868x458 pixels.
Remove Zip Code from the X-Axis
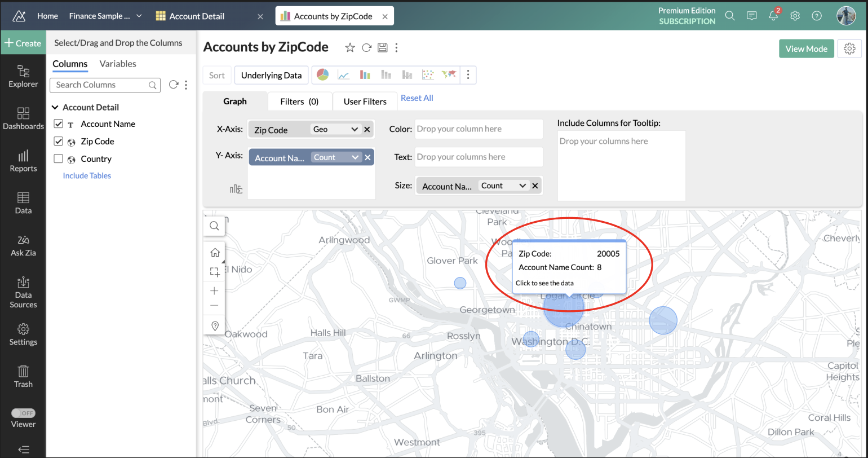pyautogui.click(x=367, y=130)
